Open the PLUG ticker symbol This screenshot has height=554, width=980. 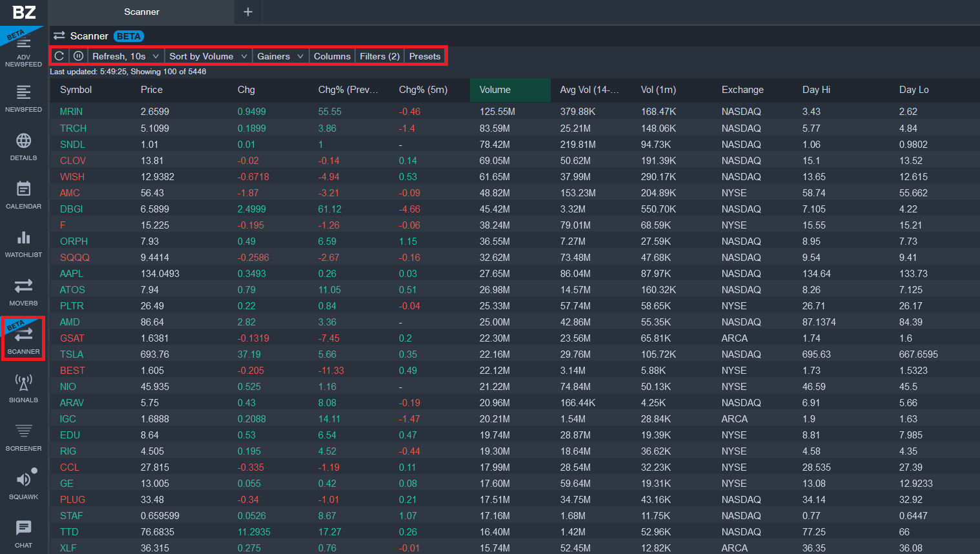tap(72, 500)
